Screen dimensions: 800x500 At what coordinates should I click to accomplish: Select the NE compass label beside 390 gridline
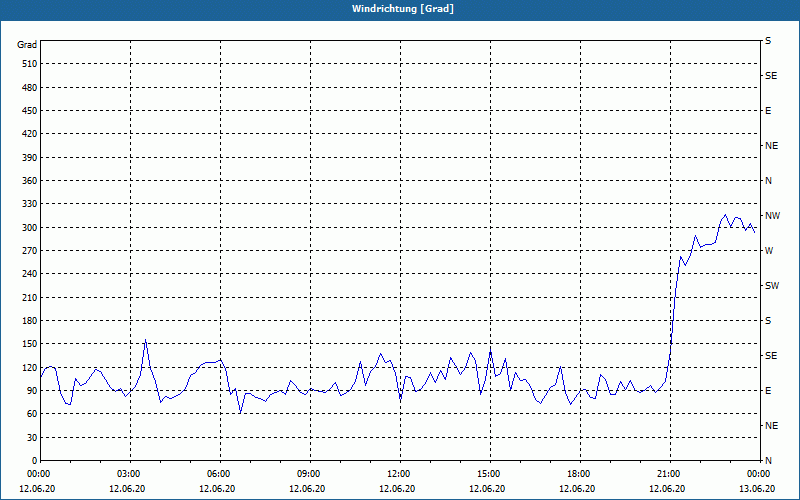point(772,146)
